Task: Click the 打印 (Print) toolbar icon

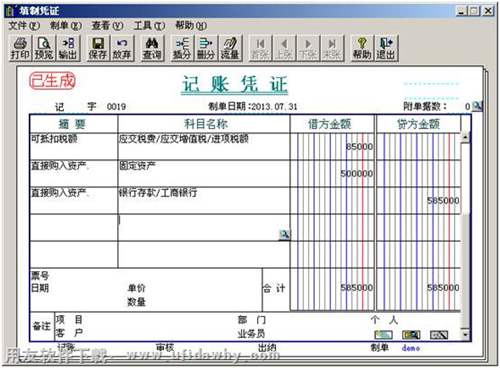Action: click(x=20, y=49)
